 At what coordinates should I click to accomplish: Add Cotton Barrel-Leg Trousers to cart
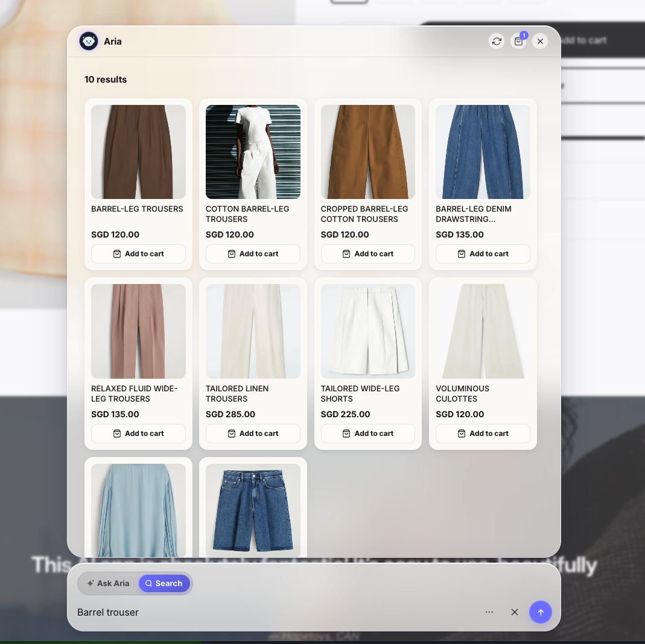pyautogui.click(x=253, y=254)
